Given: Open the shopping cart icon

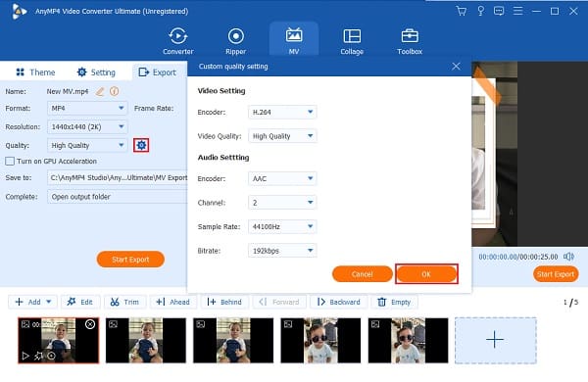Looking at the screenshot, I should click(x=462, y=11).
